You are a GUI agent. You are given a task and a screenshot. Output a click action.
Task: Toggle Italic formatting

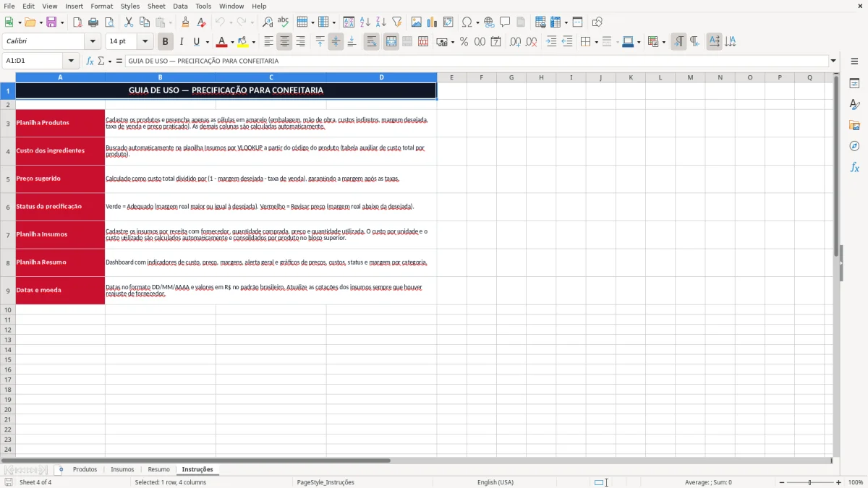pyautogui.click(x=182, y=42)
